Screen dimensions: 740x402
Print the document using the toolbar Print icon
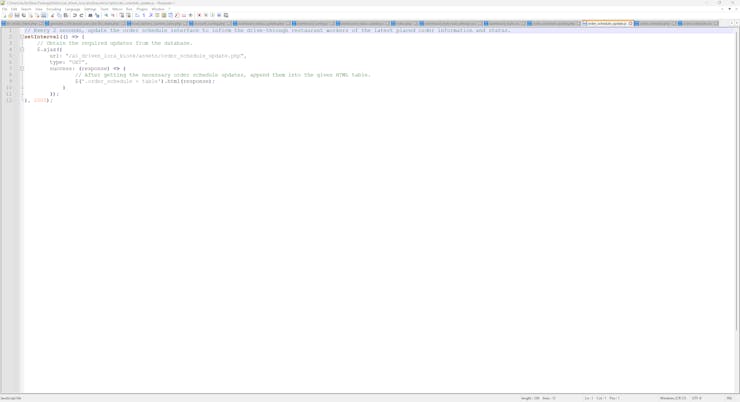tap(43, 15)
